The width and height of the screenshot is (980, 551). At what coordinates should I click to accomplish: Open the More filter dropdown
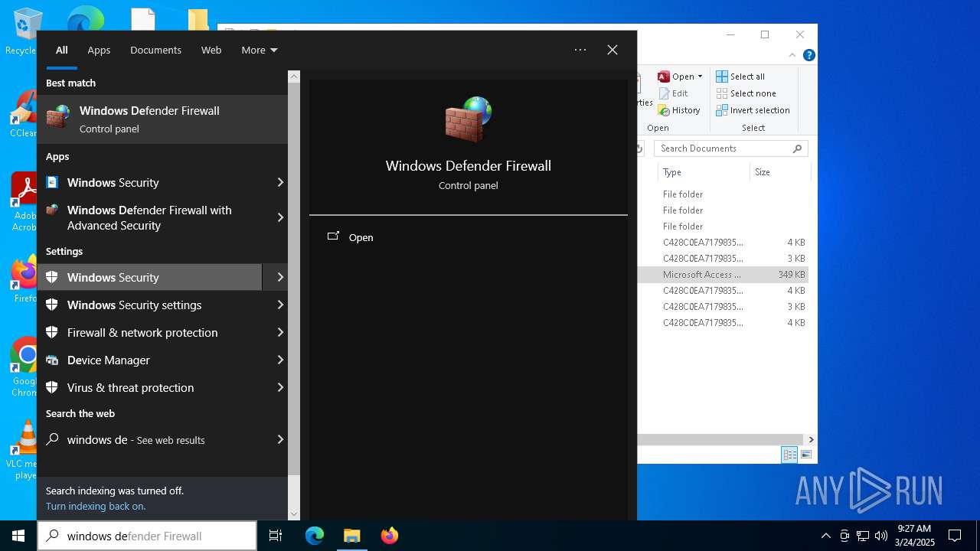(260, 50)
